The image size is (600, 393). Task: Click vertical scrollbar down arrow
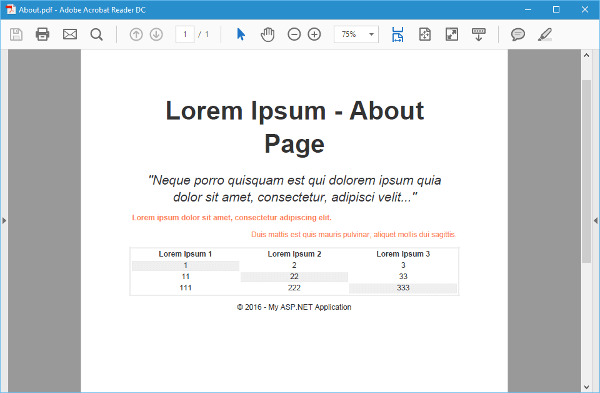(586, 387)
